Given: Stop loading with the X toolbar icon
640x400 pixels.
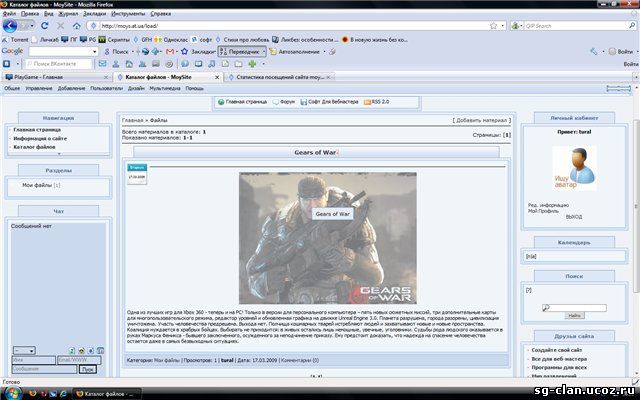Looking at the screenshot, I should pos(61,26).
